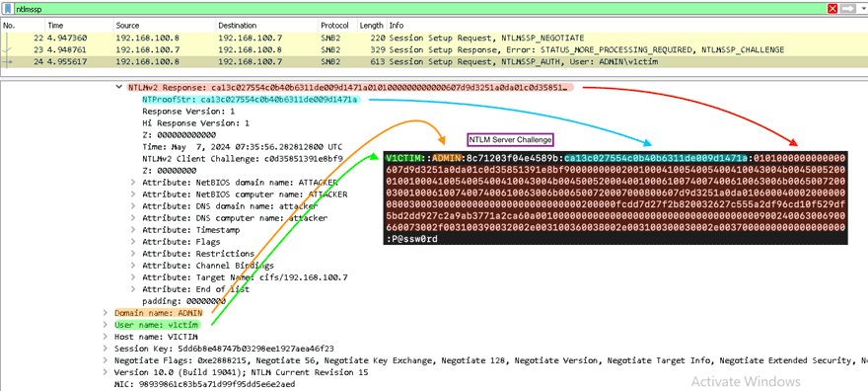
Task: Clear the ntlmssp display filter
Action: (832, 8)
